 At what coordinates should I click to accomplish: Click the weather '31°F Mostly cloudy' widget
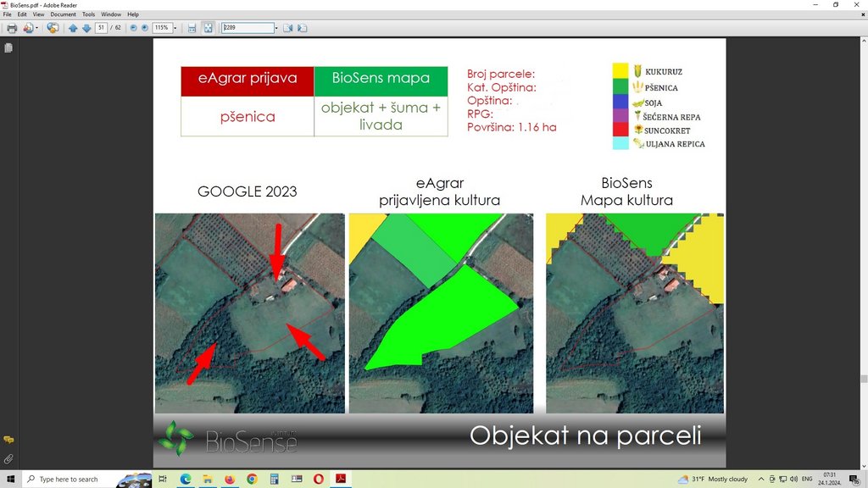(713, 480)
